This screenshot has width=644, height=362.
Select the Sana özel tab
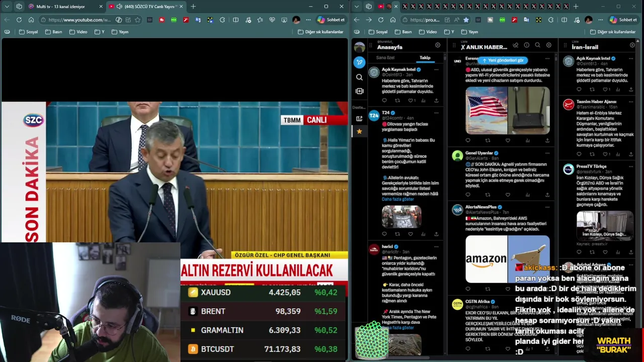click(385, 58)
